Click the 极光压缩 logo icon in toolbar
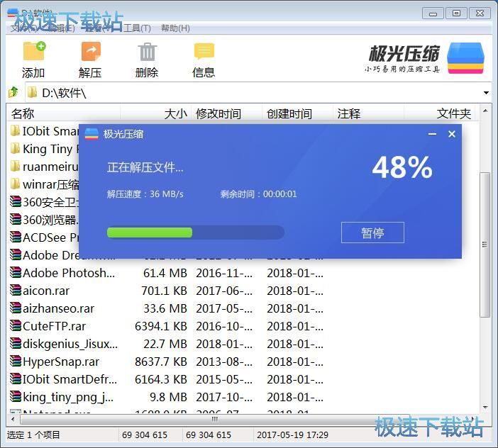498x448 pixels. point(465,58)
